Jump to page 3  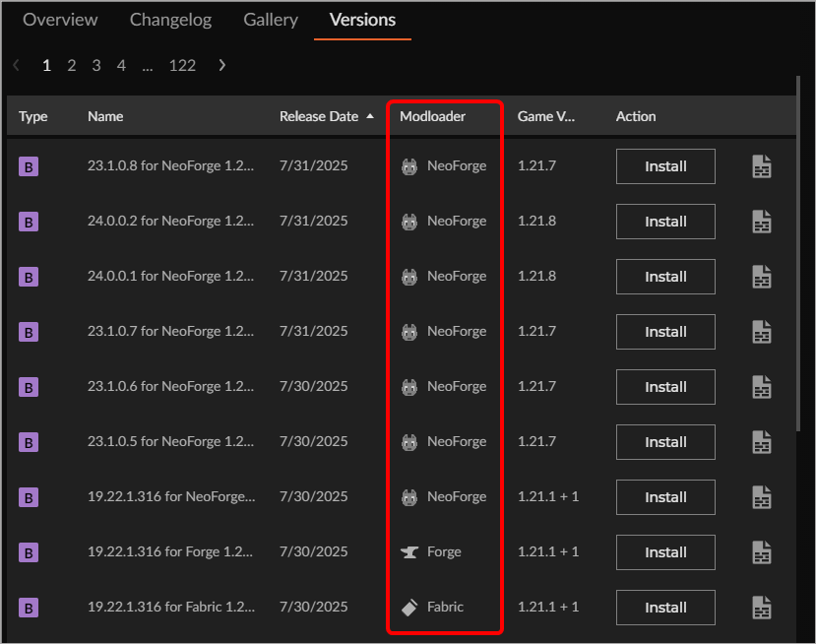tap(96, 66)
